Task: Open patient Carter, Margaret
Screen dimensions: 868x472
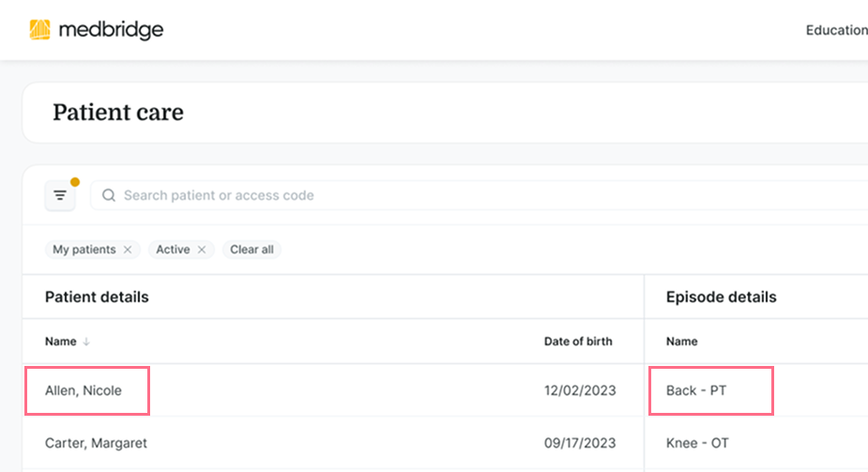Action: [96, 443]
